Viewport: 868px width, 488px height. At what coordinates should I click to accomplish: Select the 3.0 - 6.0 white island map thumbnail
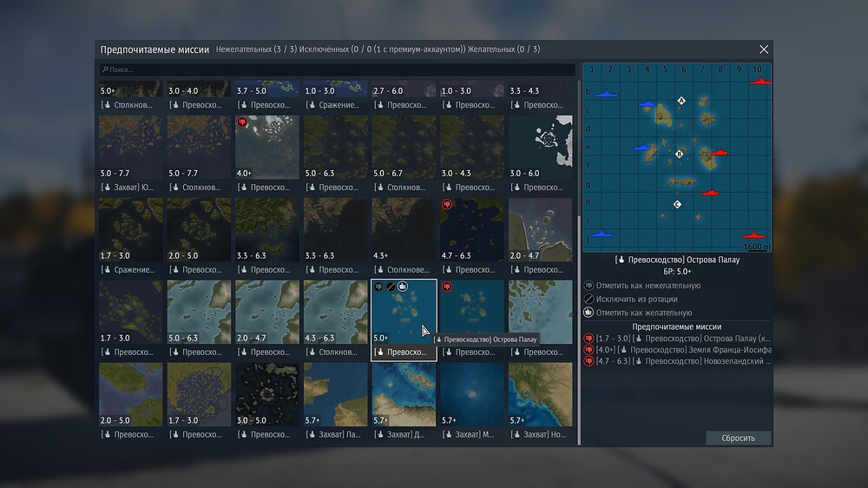click(540, 147)
